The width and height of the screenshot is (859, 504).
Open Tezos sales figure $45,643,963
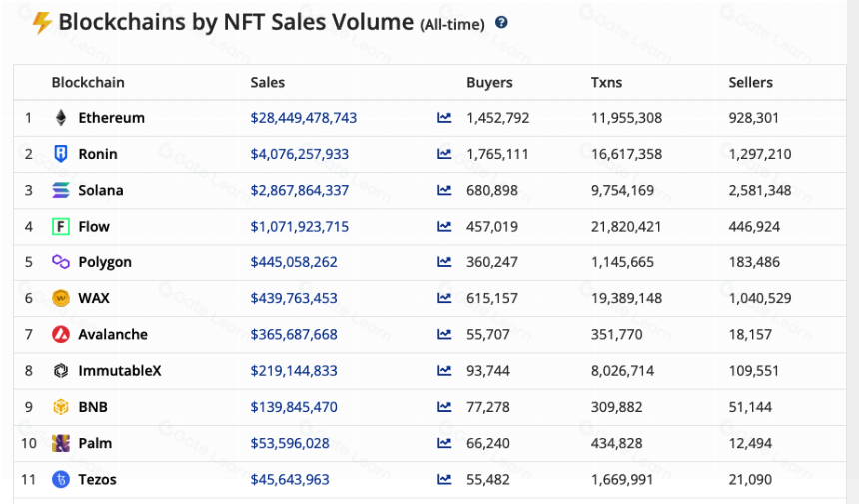290,479
